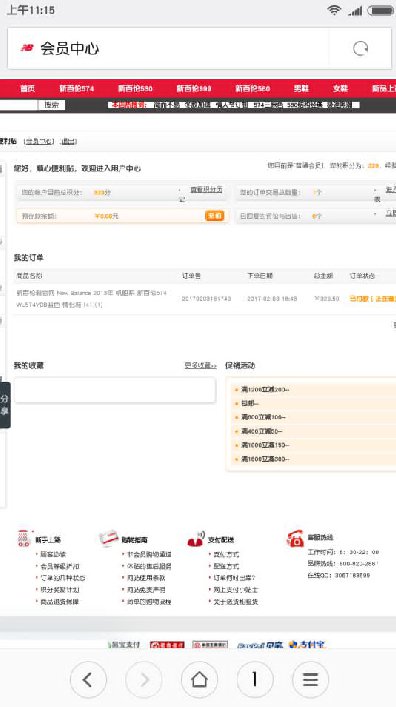This screenshot has height=707, width=396.
Task: Go back with the browser back arrow
Action: [88, 679]
